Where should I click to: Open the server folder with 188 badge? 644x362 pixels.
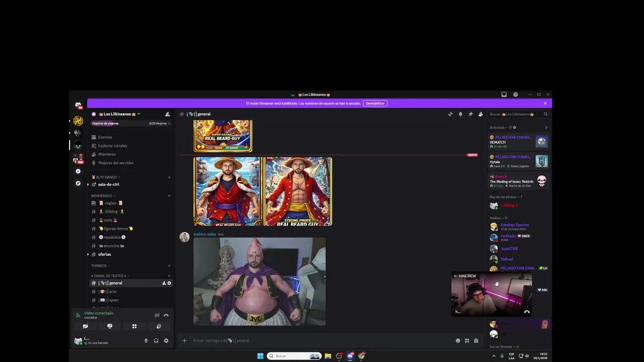click(78, 159)
